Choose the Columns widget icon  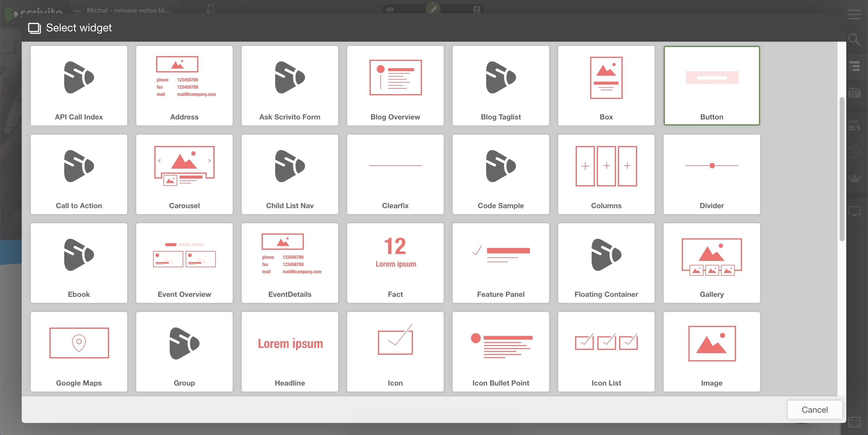[606, 166]
